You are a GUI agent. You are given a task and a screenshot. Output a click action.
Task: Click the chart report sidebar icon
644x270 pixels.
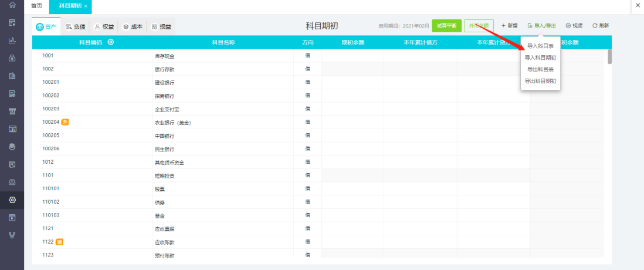tap(12, 41)
